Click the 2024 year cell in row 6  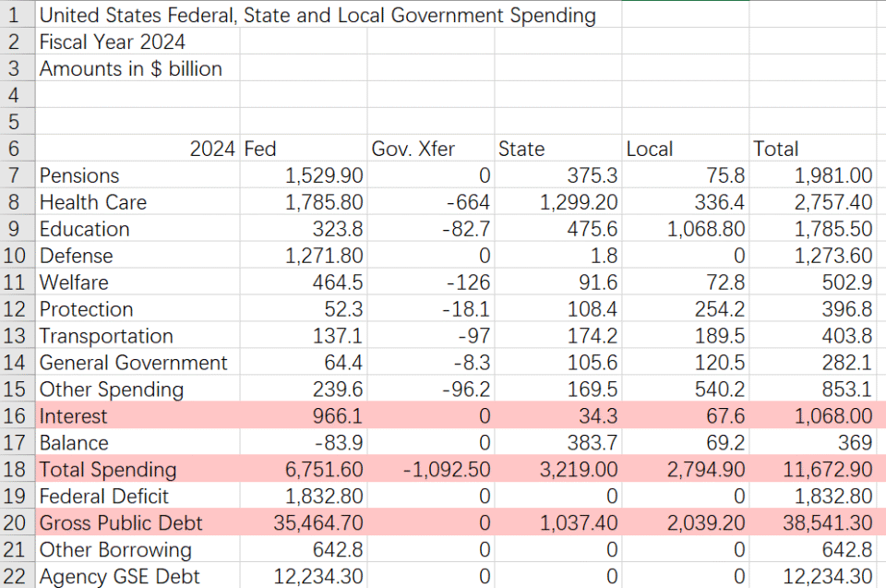(x=138, y=148)
